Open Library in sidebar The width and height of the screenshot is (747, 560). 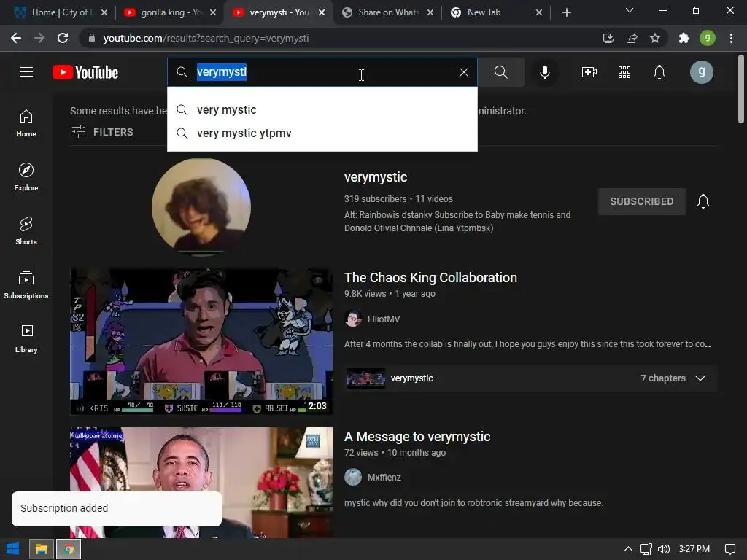click(26, 338)
